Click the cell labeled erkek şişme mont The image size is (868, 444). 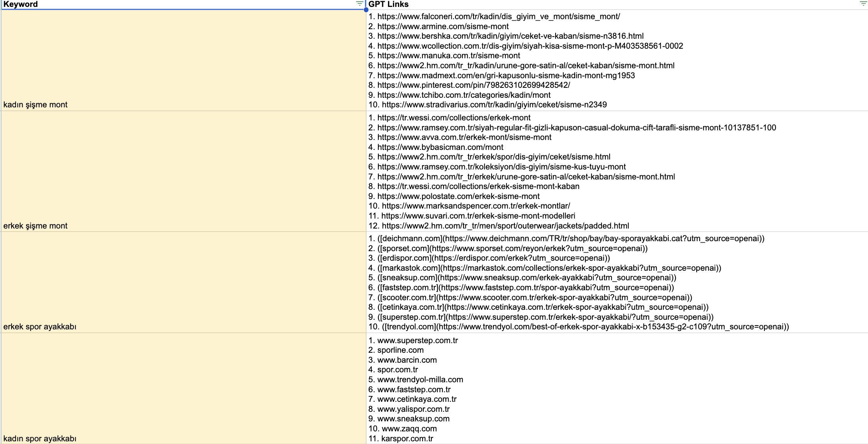(x=34, y=226)
